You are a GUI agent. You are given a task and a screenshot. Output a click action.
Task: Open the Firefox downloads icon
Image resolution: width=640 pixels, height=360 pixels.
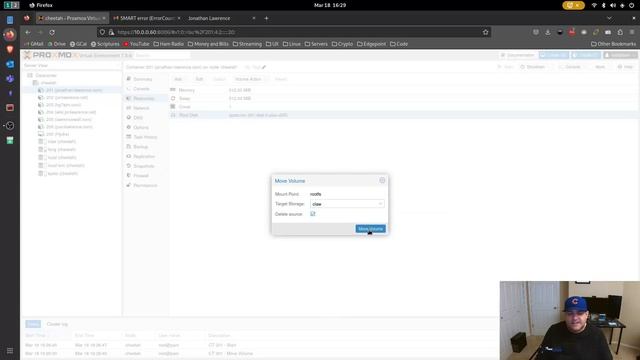pos(548,32)
